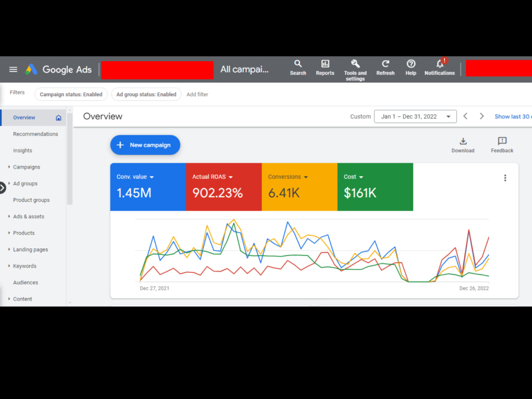This screenshot has height=399, width=532.
Task: Open Recommendations page
Action: pyautogui.click(x=35, y=134)
